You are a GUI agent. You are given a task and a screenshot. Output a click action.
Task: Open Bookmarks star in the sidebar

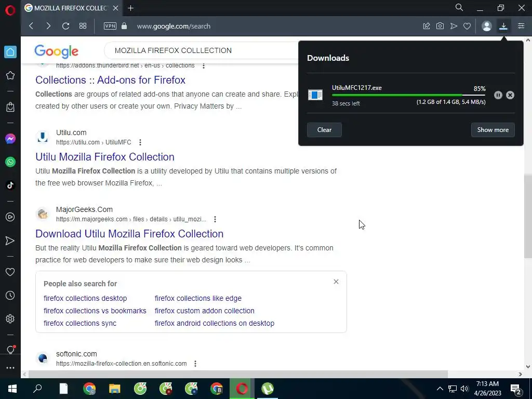[x=10, y=75]
